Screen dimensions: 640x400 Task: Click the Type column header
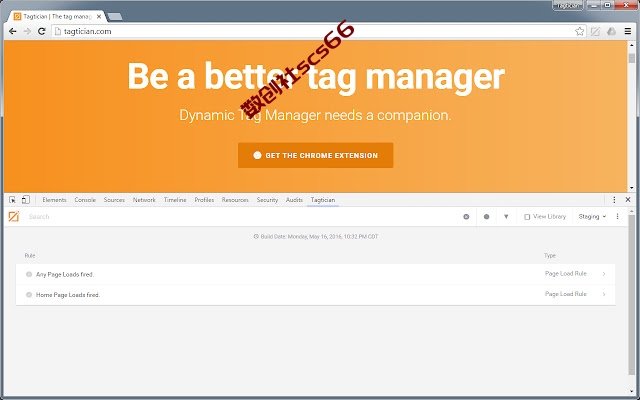550,256
